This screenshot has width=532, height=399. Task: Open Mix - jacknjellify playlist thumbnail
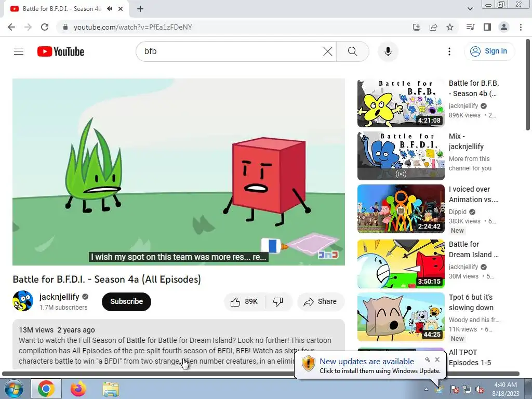(x=401, y=156)
